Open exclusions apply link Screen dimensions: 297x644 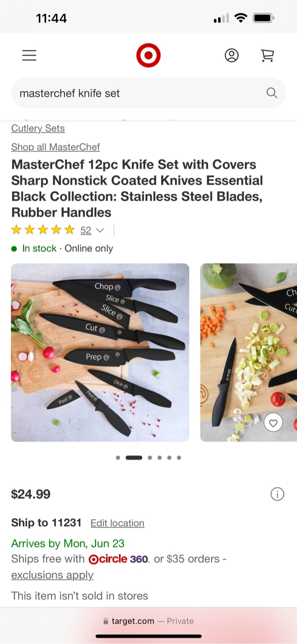[52, 575]
